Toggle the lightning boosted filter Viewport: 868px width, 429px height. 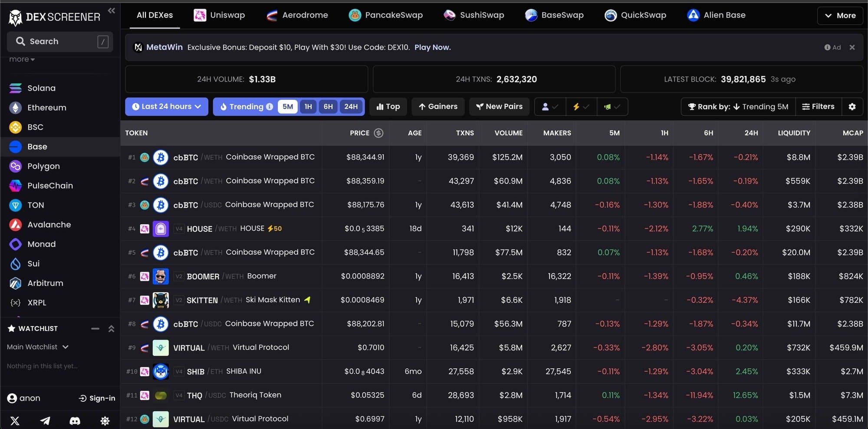click(x=581, y=107)
